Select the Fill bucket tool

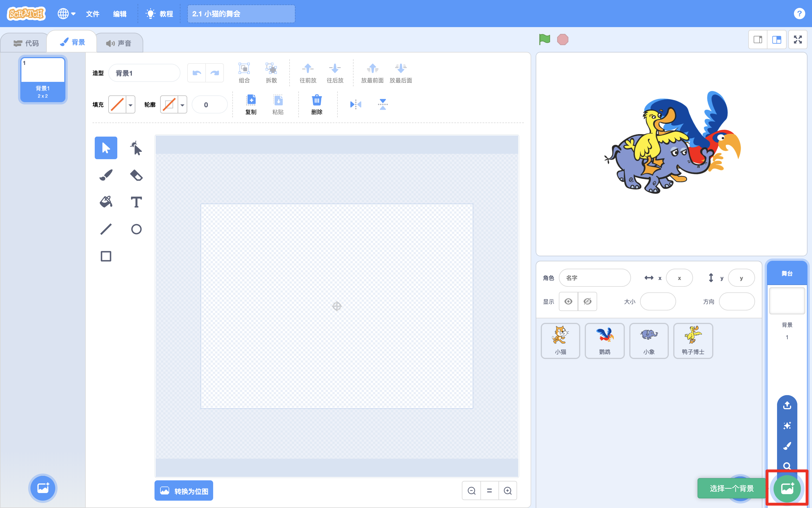click(106, 202)
